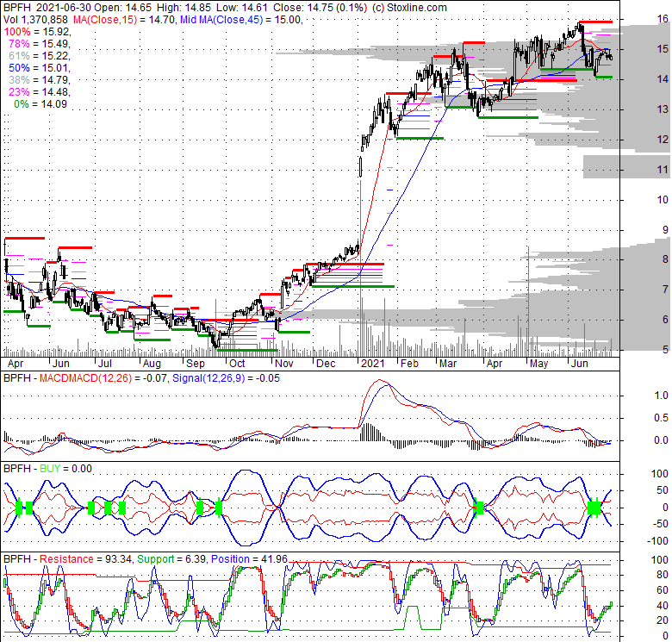This screenshot has width=672, height=642.
Task: Click the 'Sep' label on time axis
Action: (195, 364)
